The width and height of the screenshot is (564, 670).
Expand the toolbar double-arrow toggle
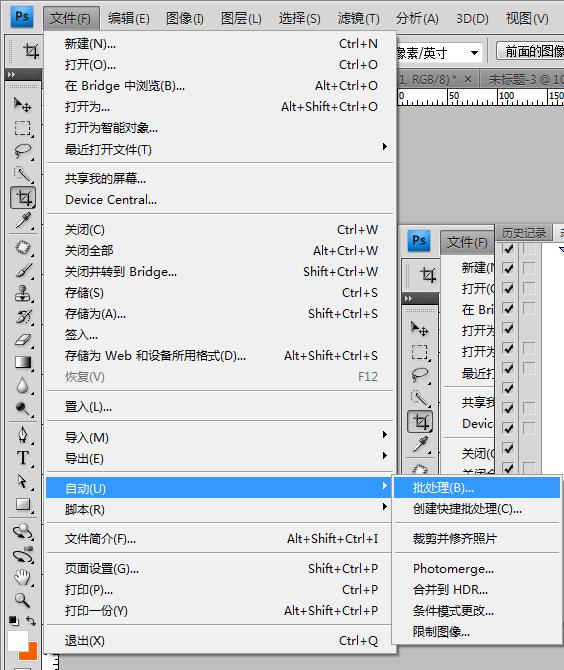click(x=12, y=74)
